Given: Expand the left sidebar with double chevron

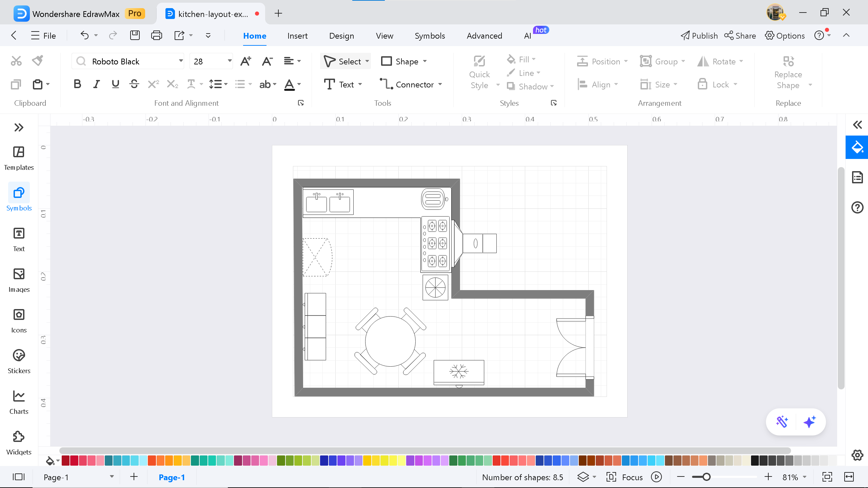Looking at the screenshot, I should (x=19, y=127).
